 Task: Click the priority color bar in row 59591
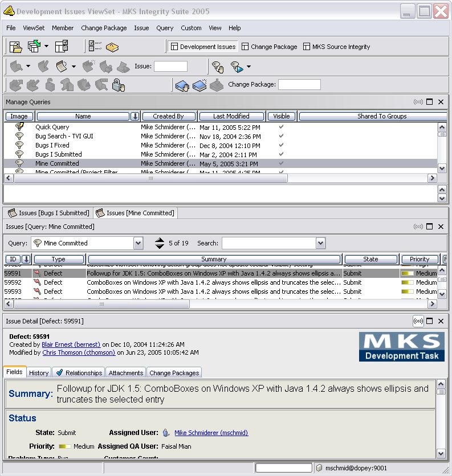(x=408, y=273)
